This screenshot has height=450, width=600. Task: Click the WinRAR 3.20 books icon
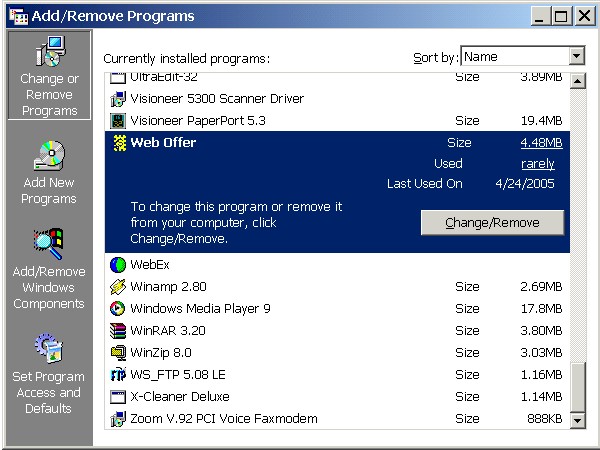(x=118, y=331)
